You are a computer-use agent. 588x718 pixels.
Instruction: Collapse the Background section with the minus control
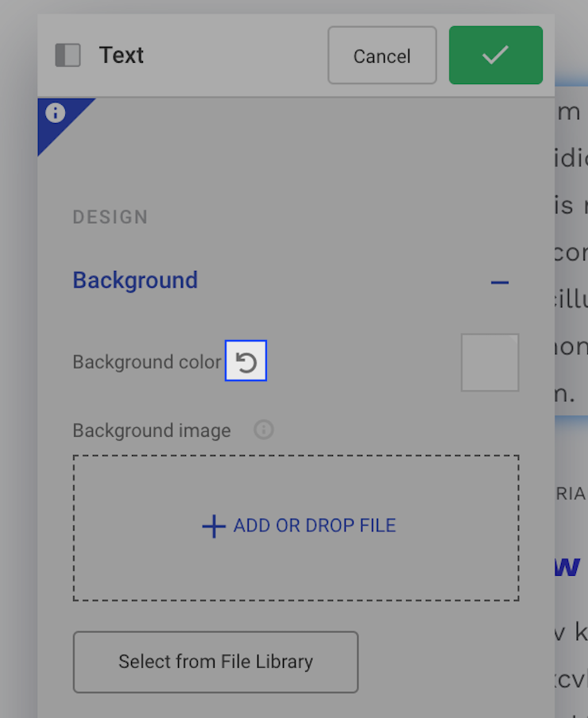click(x=499, y=283)
